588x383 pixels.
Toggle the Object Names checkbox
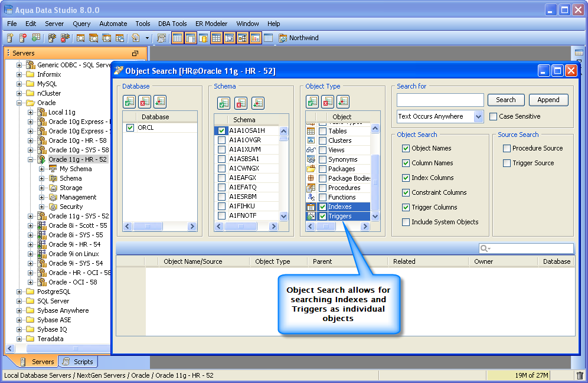point(406,148)
